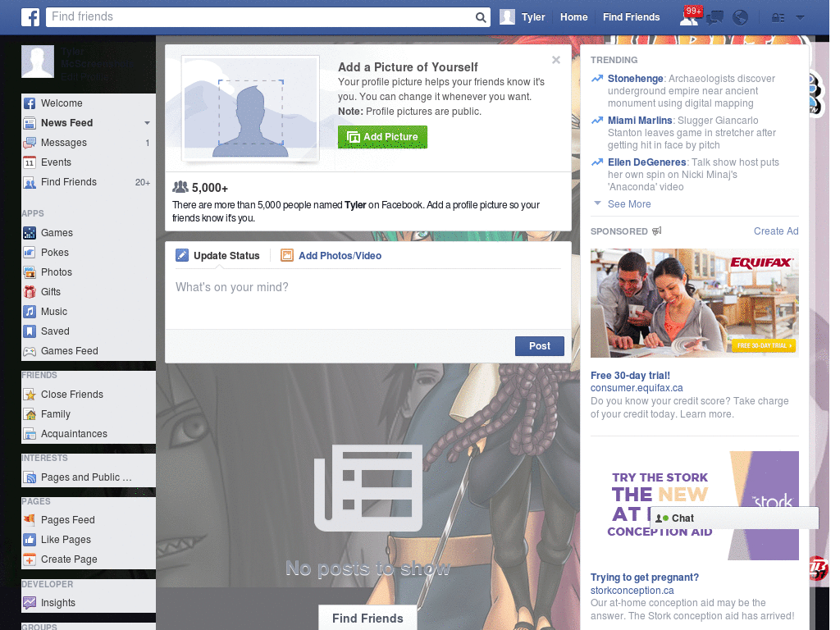
Task: Open the Trying to get pregnant? link
Action: coord(645,577)
